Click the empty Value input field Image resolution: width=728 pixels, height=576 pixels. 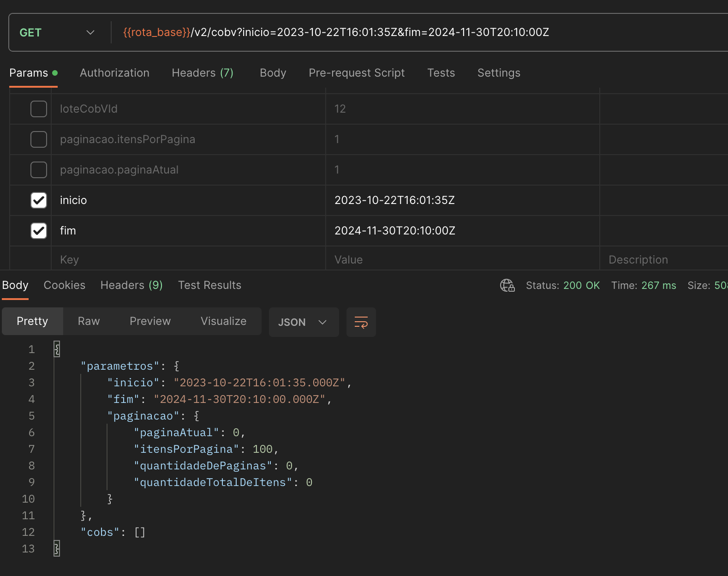pyautogui.click(x=462, y=259)
